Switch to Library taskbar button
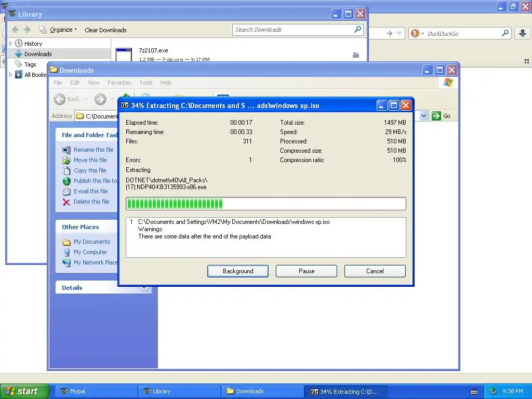The image size is (532, 399). tap(179, 391)
